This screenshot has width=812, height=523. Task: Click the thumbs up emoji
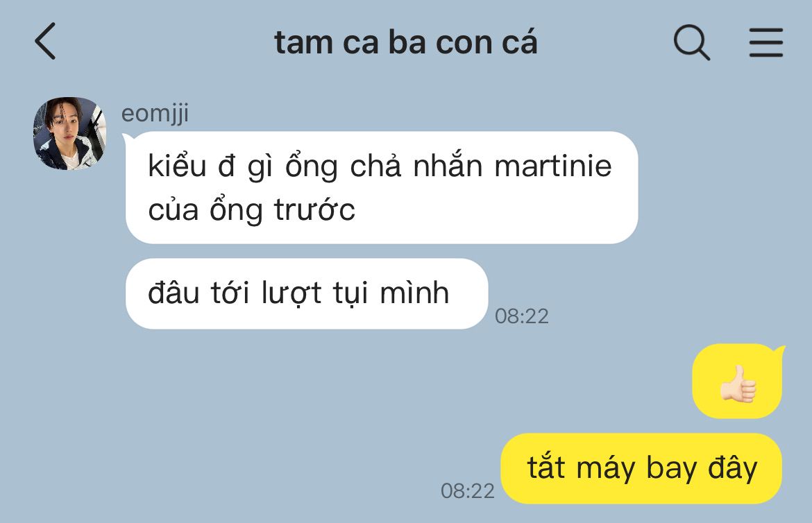(x=738, y=384)
